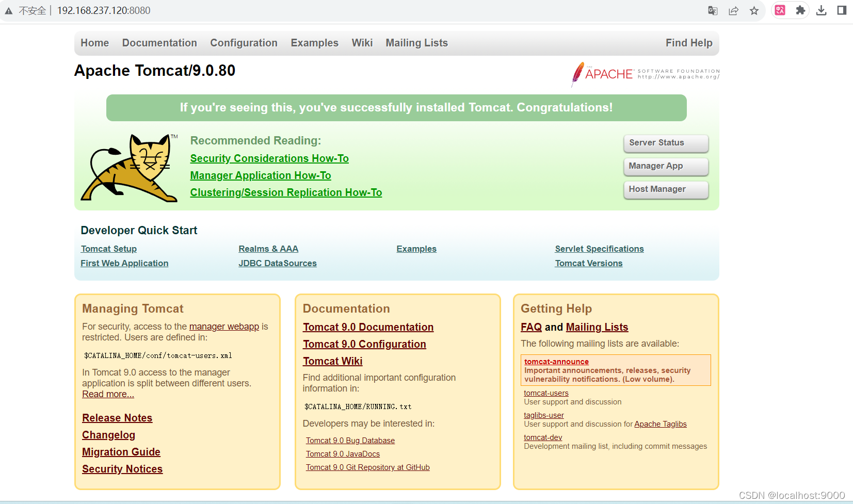Open Mailing Lists link under Getting Help
This screenshot has height=504, width=853.
point(597,327)
